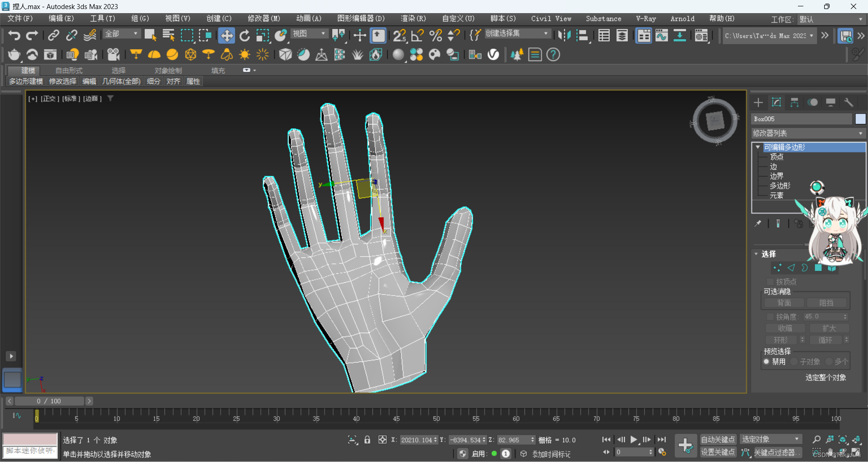Click the teapot primitive icon
Viewport: 868px width, 462px height.
pyautogui.click(x=14, y=55)
